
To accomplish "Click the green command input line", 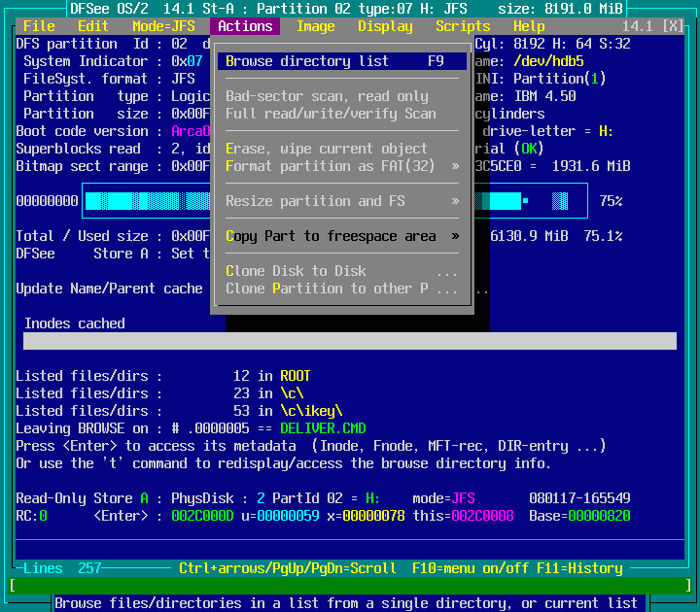I will pyautogui.click(x=350, y=586).
